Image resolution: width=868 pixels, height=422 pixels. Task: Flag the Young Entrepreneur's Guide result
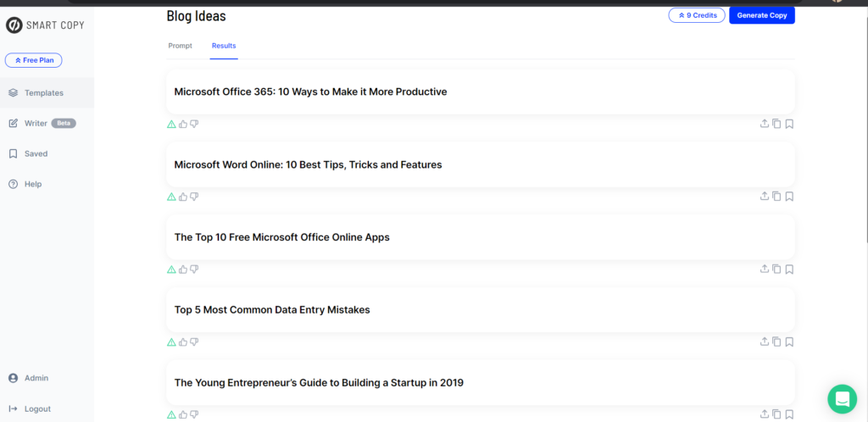tap(171, 414)
